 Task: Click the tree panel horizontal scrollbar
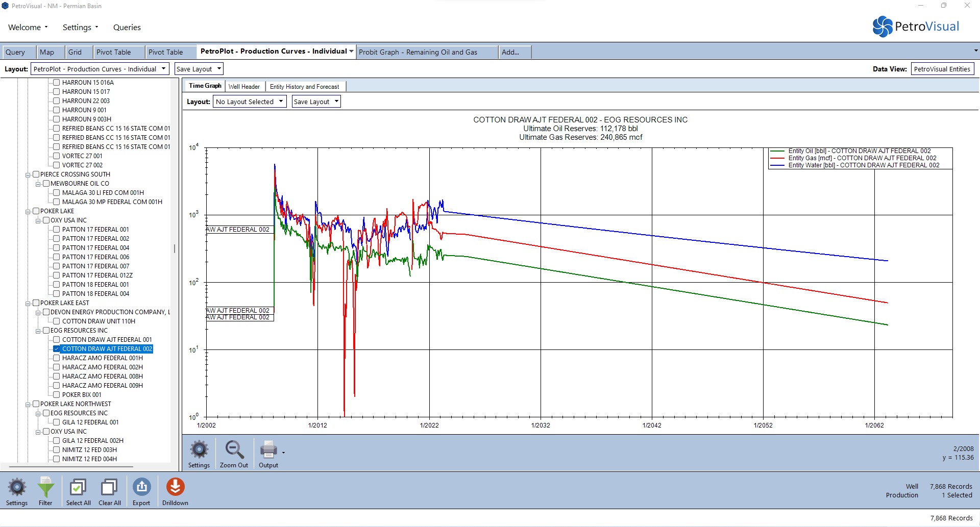(71, 466)
